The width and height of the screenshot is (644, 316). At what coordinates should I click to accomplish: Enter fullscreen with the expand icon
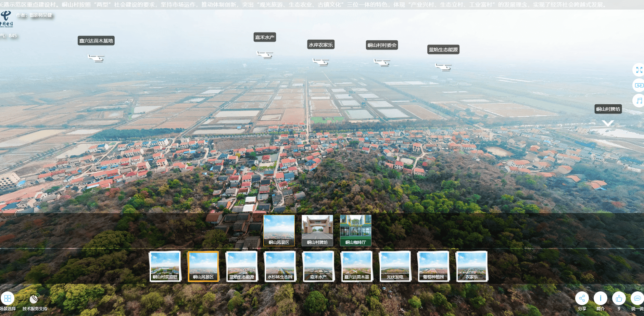(x=639, y=70)
